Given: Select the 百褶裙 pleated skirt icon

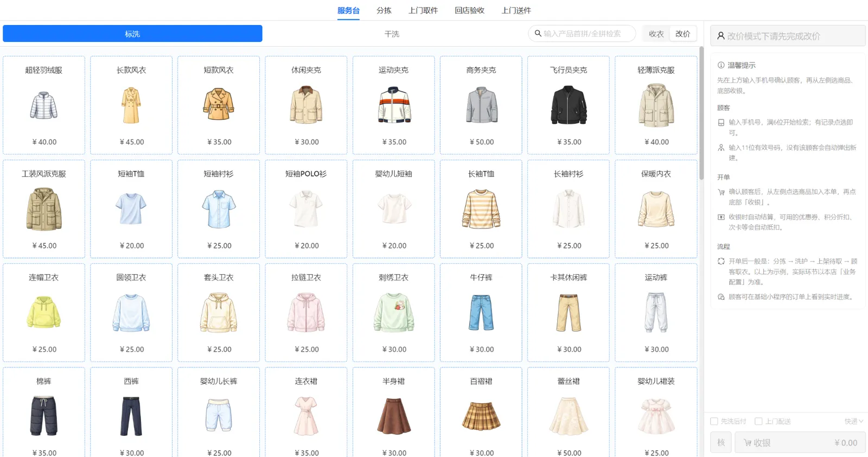Looking at the screenshot, I should tap(481, 416).
